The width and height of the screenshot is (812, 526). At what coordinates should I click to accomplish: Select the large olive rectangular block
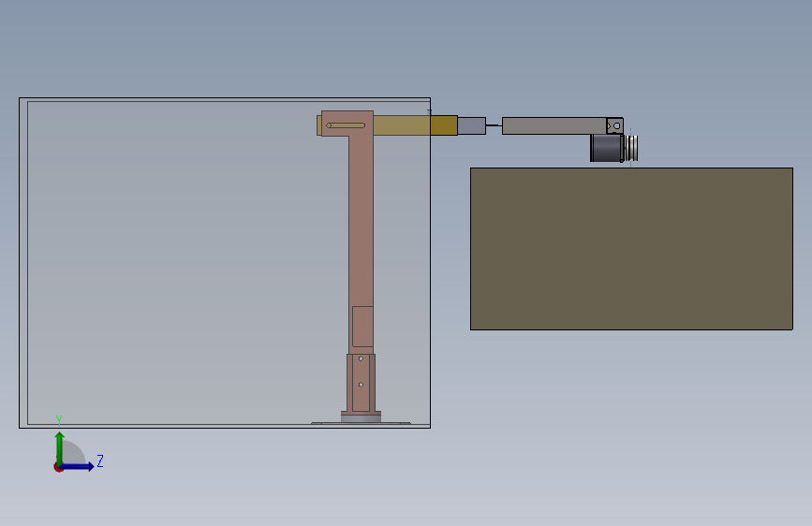click(x=631, y=249)
